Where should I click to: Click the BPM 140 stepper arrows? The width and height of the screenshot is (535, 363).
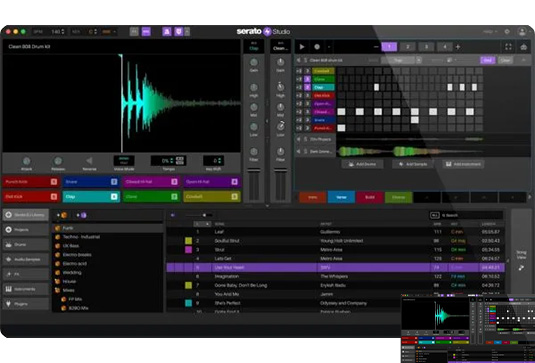[62, 32]
